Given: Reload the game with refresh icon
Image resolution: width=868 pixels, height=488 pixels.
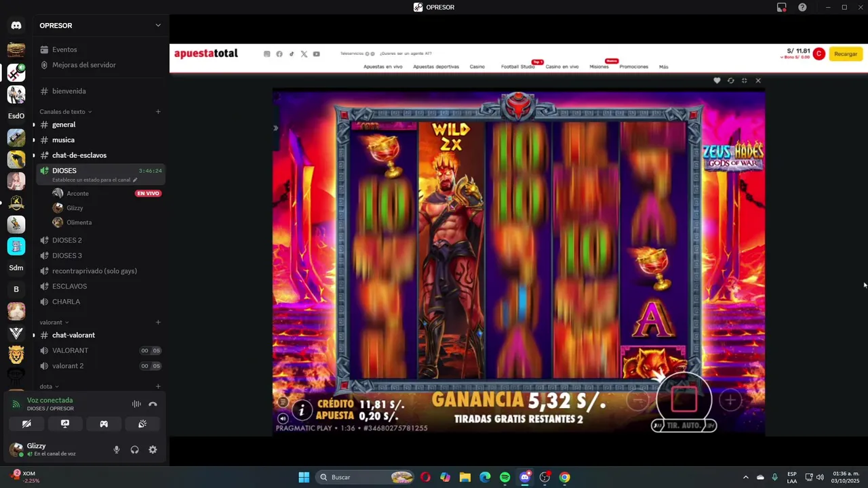Looking at the screenshot, I should pyautogui.click(x=730, y=81).
